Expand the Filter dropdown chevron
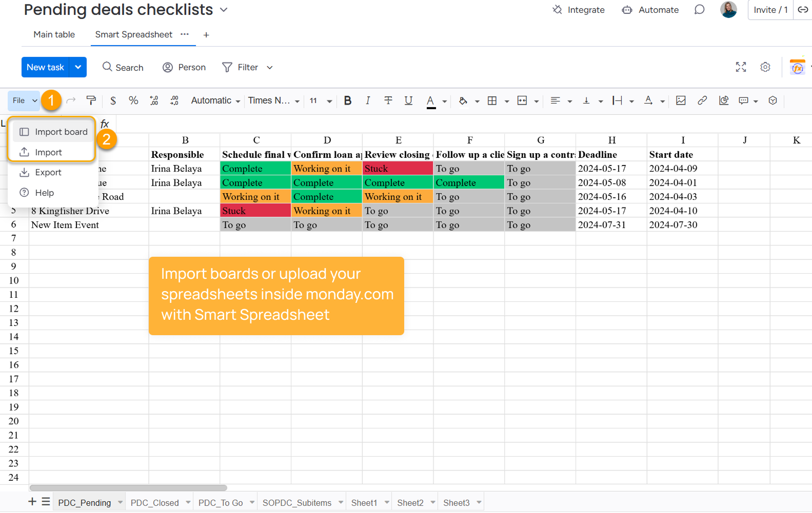Screen dimensions: 812x513 [270, 68]
